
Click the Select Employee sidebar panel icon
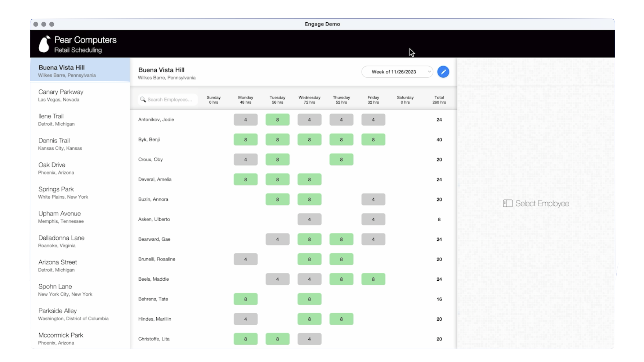click(x=507, y=204)
